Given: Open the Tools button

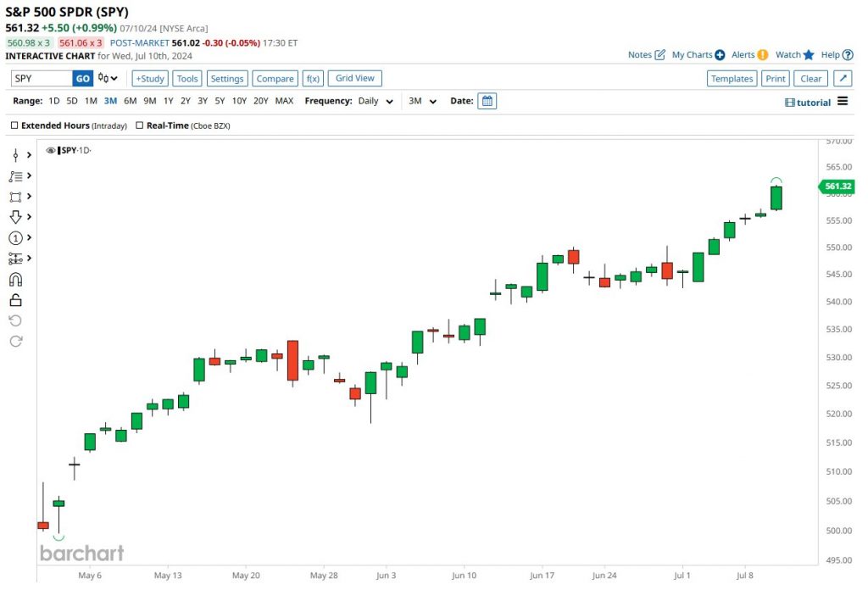Looking at the screenshot, I should 187,79.
